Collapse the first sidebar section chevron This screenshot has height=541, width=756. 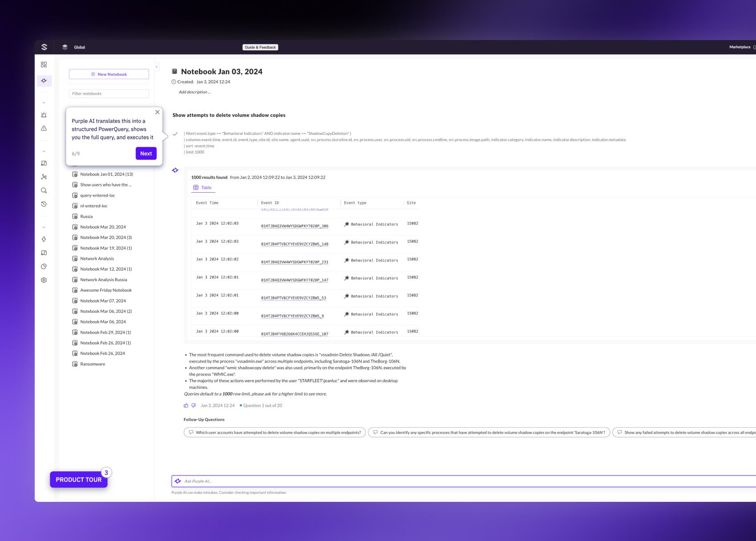click(44, 103)
